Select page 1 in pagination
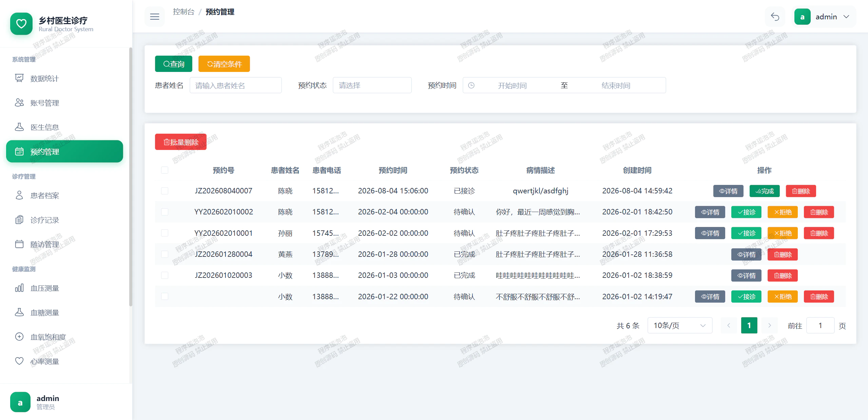The width and height of the screenshot is (868, 420). click(x=749, y=325)
